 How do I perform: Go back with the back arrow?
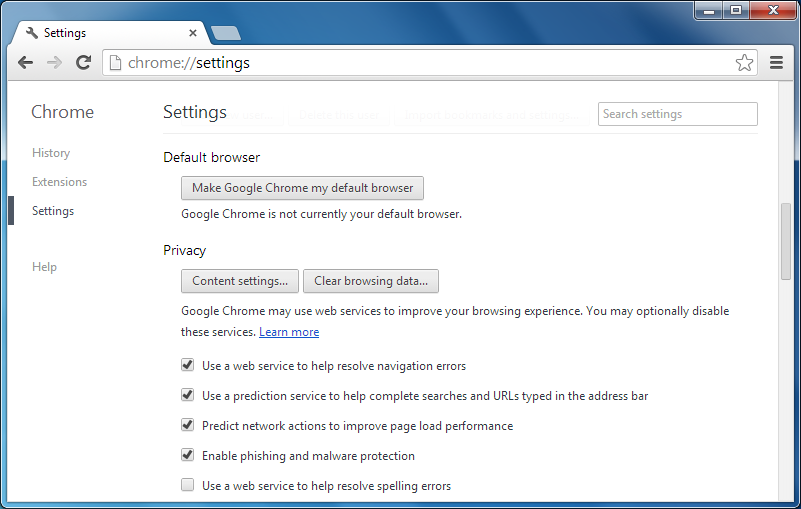pyautogui.click(x=25, y=63)
